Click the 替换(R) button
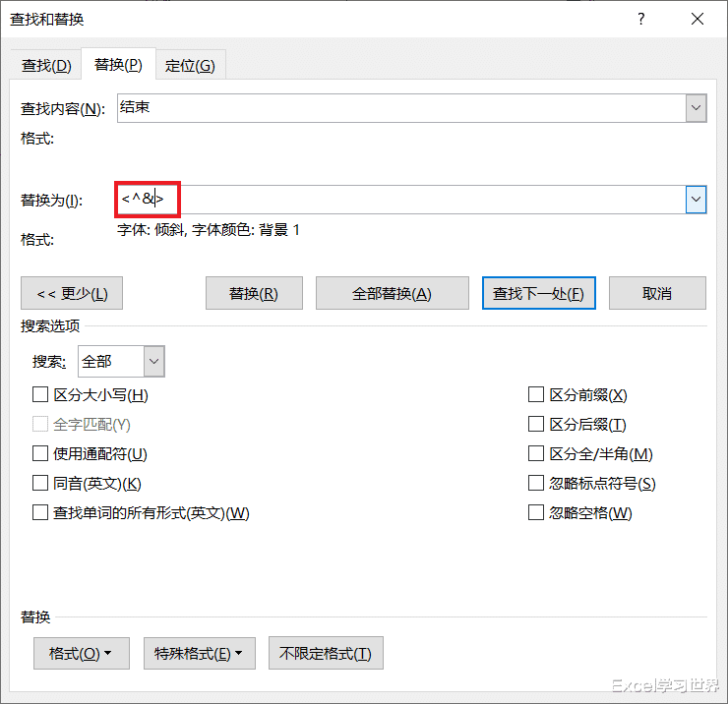This screenshot has height=704, width=728. (254, 293)
